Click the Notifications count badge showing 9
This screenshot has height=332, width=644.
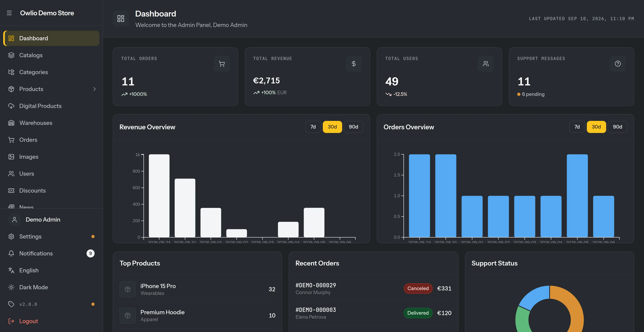[91, 253]
